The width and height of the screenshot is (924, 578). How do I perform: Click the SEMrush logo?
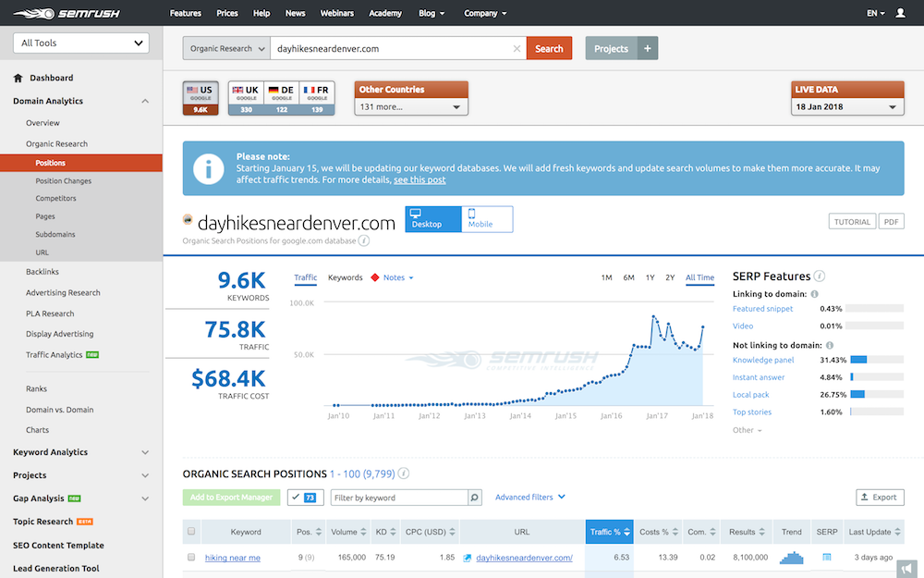coord(66,13)
